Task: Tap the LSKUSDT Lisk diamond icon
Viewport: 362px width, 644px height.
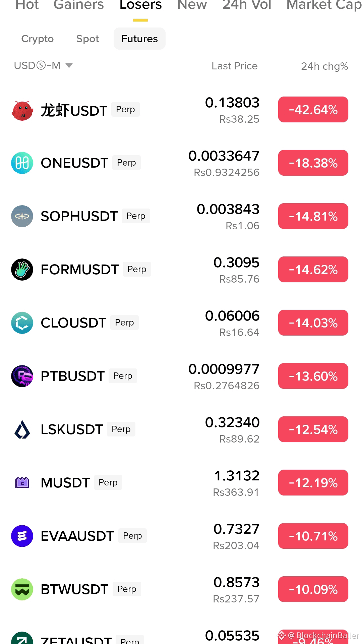Action: pyautogui.click(x=22, y=429)
